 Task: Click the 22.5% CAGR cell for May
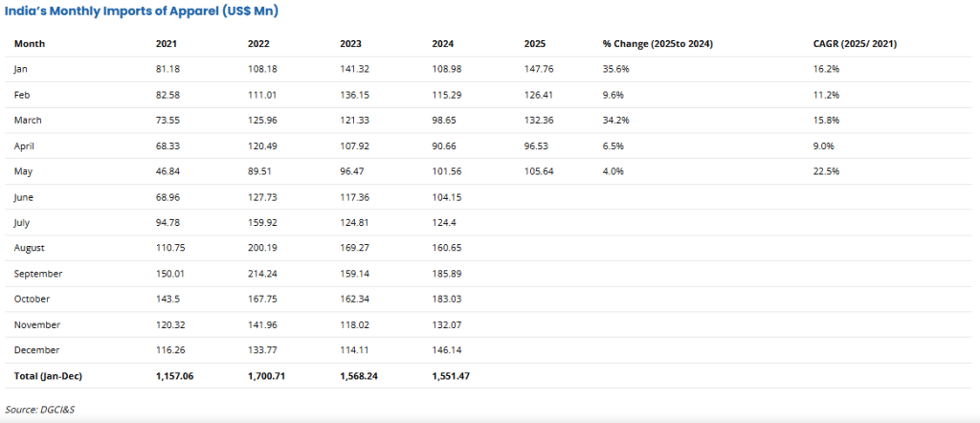coord(824,171)
